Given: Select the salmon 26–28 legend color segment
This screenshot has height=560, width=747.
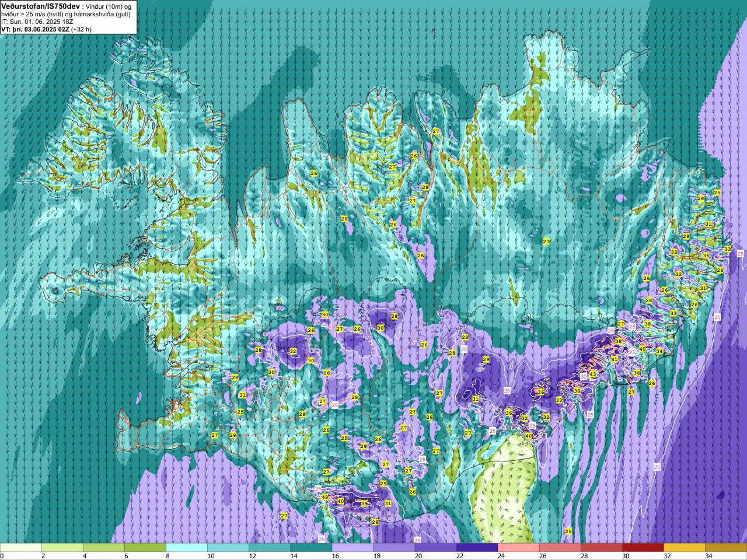Looking at the screenshot, I should [x=560, y=548].
